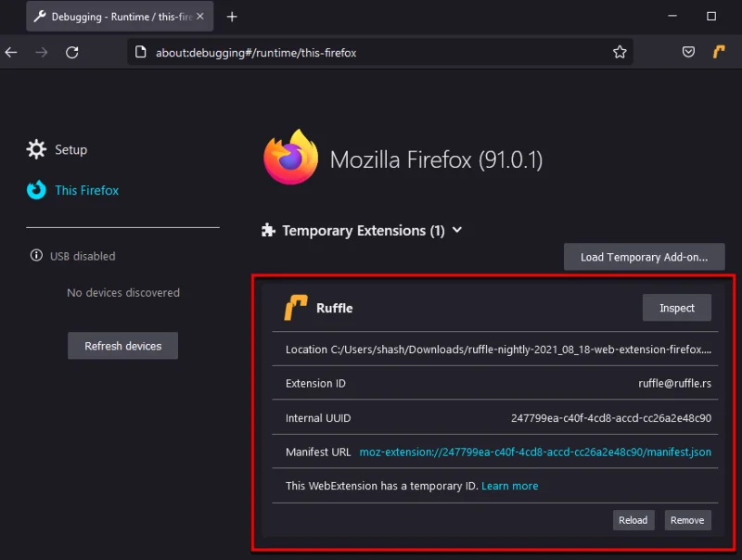Remove the Ruffle extension
Viewport: 742px width, 560px height.
tap(687, 520)
